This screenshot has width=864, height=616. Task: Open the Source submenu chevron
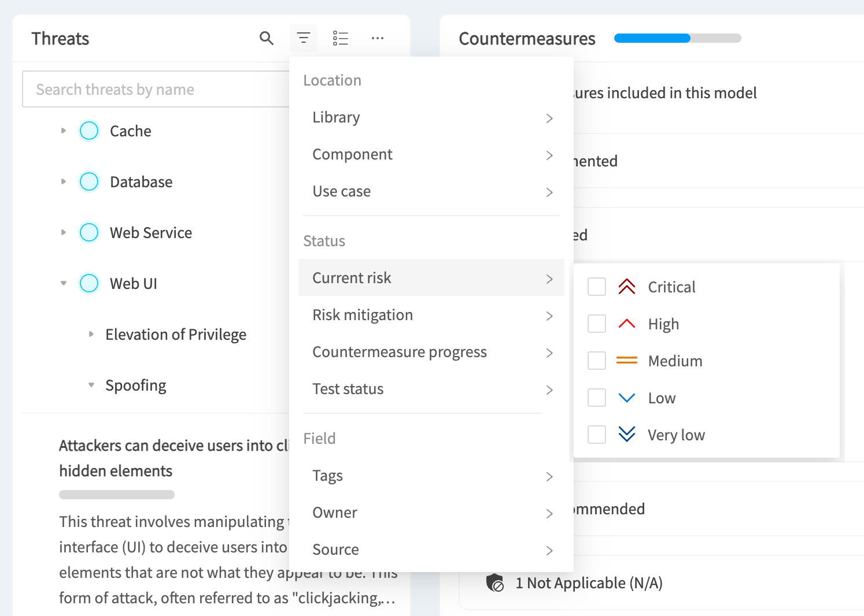[549, 551]
